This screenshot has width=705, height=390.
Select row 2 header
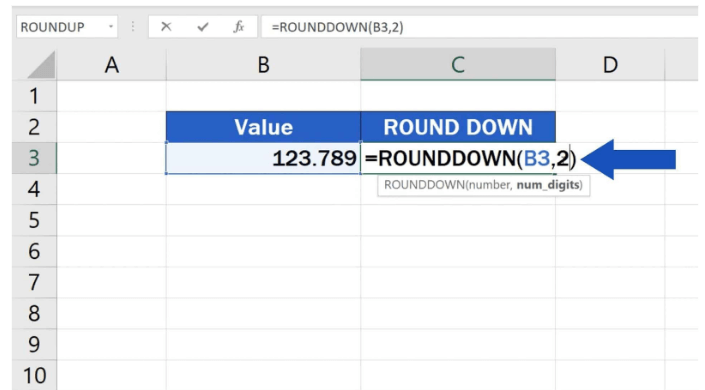pyautogui.click(x=34, y=127)
